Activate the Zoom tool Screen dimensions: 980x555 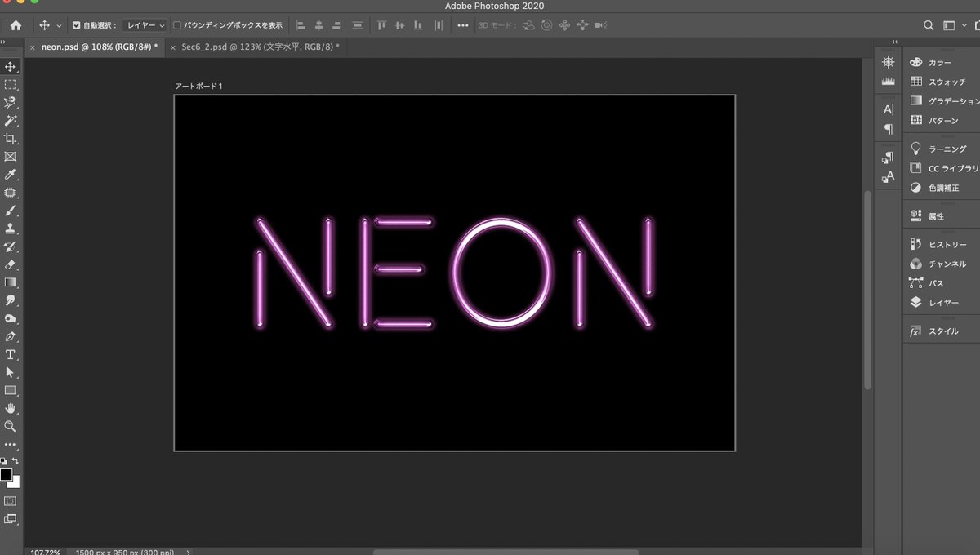(11, 426)
